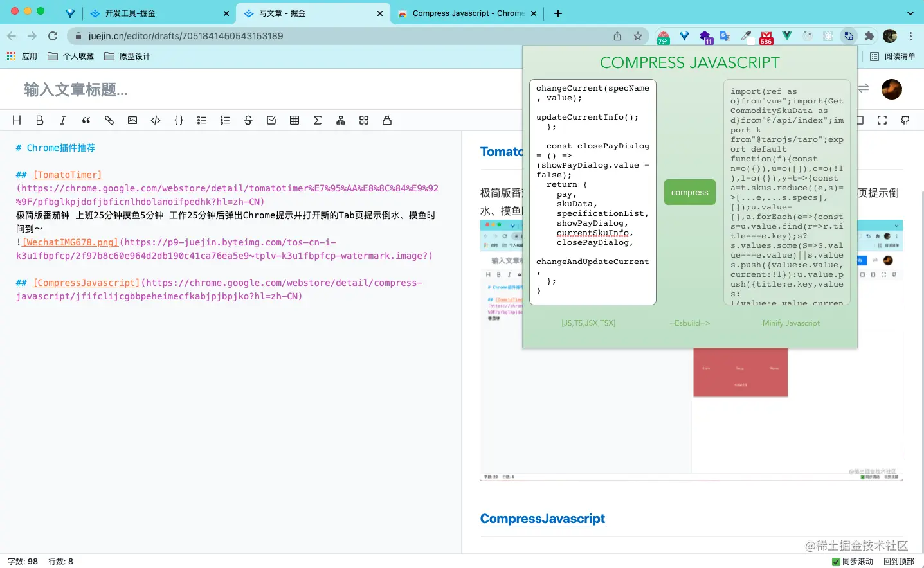The image size is (924, 568).
Task: Toggle editor fullscreen mode
Action: coord(882,120)
